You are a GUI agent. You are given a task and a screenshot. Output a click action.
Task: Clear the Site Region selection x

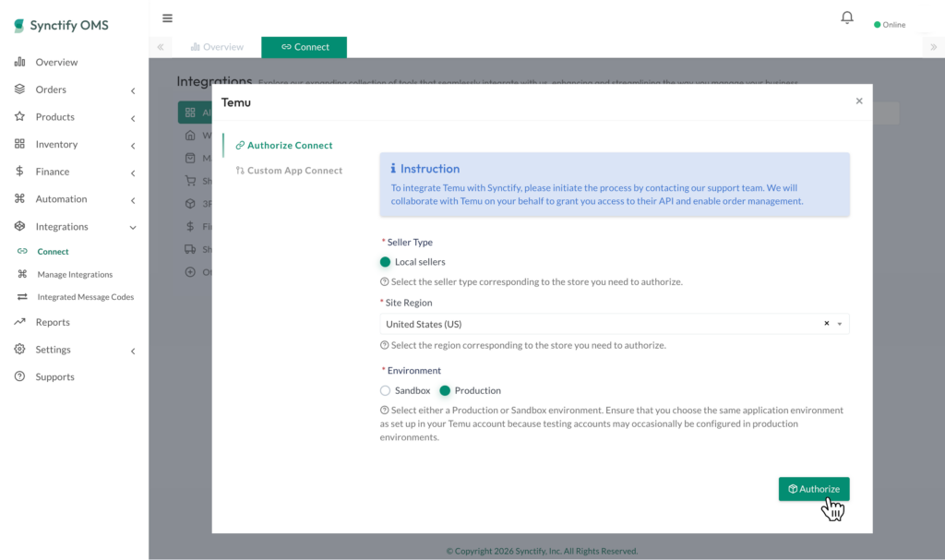tap(826, 324)
